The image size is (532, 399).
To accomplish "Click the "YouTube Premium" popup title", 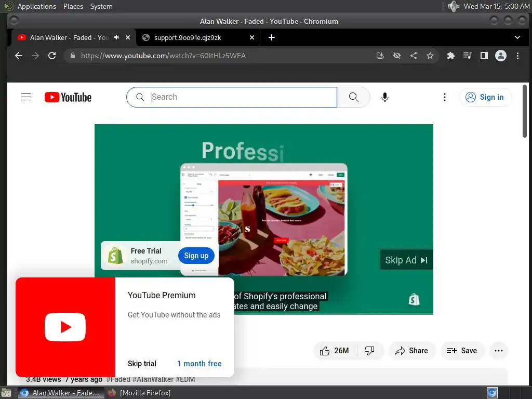I will [162, 295].
